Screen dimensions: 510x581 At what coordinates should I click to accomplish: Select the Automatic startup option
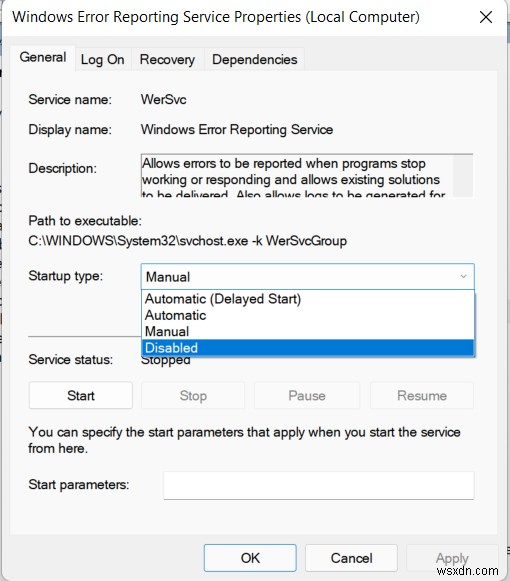tap(308, 315)
